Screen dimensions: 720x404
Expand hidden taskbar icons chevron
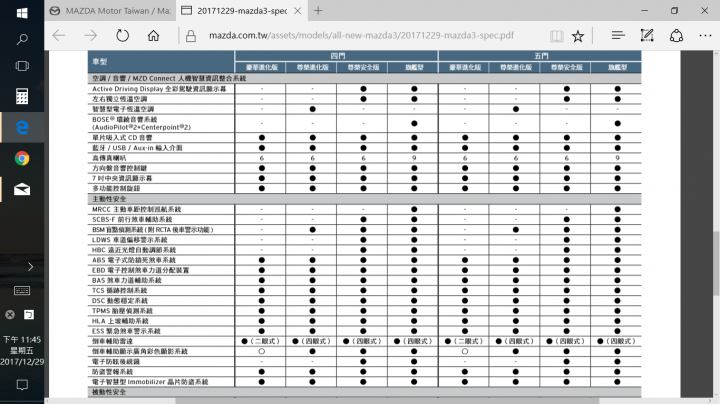coord(30,266)
